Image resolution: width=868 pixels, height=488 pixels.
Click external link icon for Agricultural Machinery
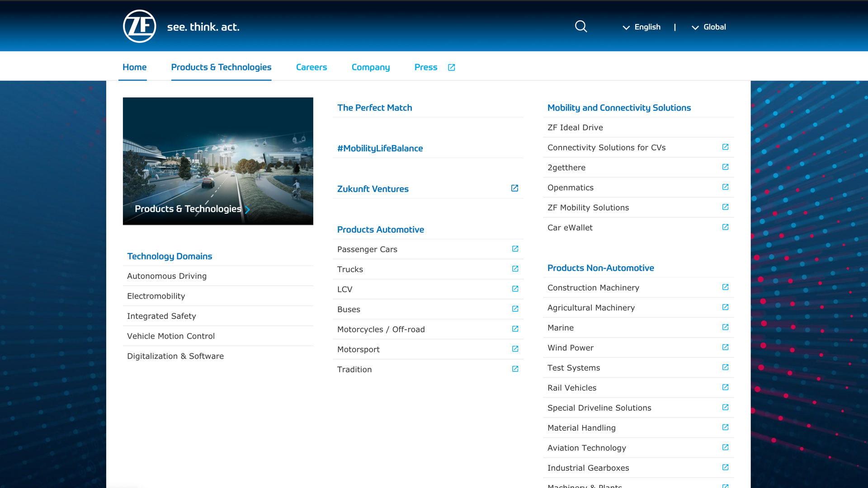[x=725, y=307]
